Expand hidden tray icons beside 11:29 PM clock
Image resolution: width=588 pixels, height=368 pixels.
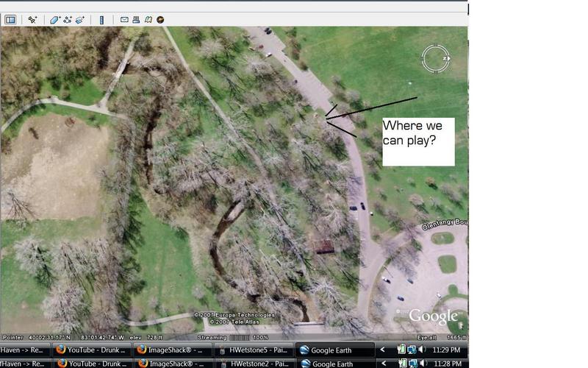[383, 350]
